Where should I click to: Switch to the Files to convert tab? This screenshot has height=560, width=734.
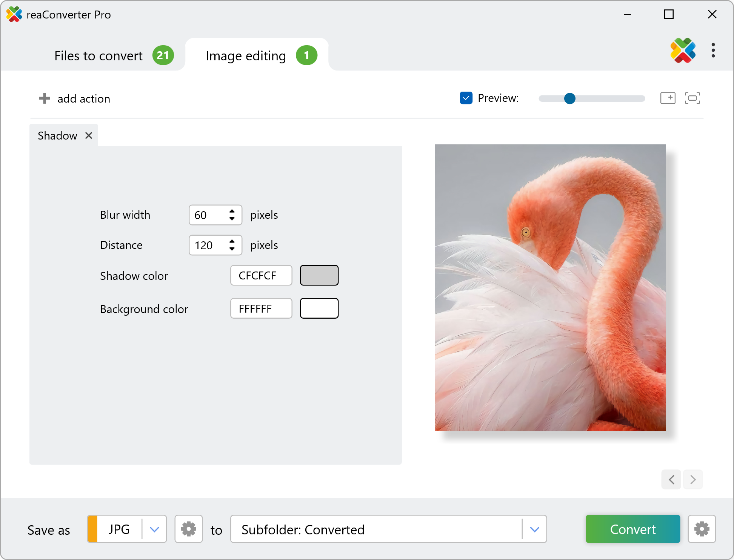99,56
